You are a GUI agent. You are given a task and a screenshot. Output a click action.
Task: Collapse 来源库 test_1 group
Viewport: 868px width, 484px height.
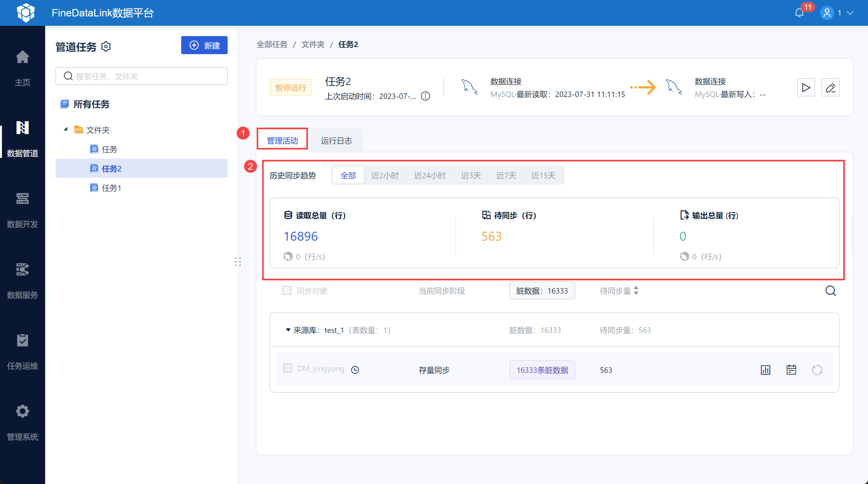pos(288,330)
